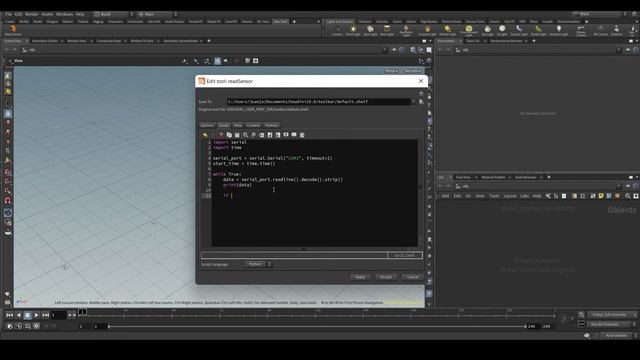This screenshot has width=640, height=360.
Task: Click the cut icon in script editor toolbar
Action: [221, 135]
